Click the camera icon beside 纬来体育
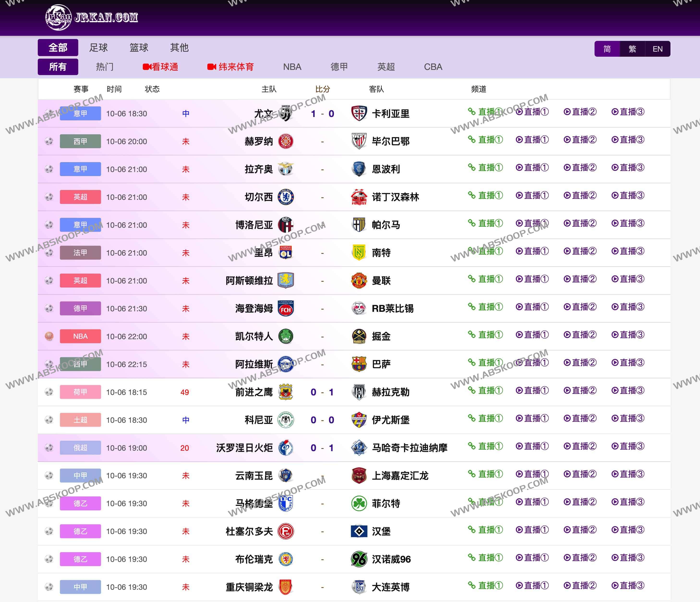The width and height of the screenshot is (700, 602). pyautogui.click(x=211, y=67)
